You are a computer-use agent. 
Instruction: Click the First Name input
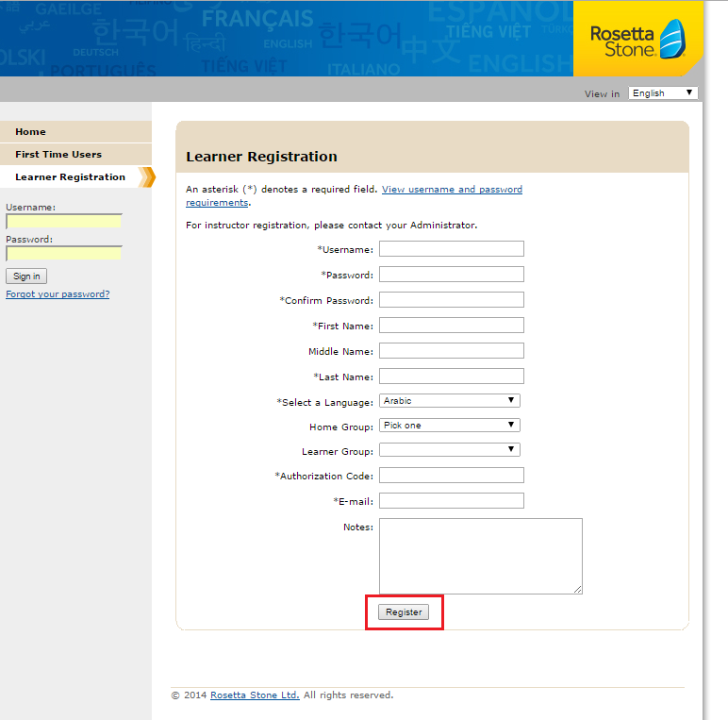coord(451,326)
